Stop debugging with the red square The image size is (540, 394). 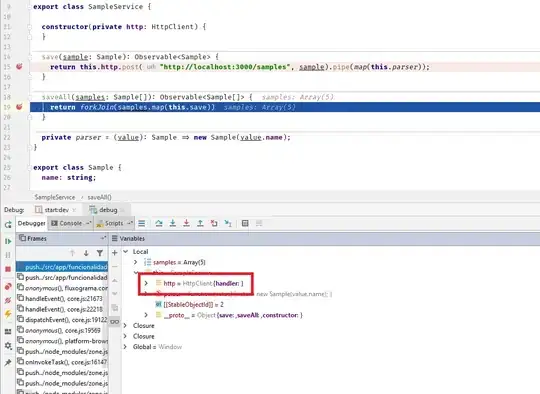(x=8, y=269)
